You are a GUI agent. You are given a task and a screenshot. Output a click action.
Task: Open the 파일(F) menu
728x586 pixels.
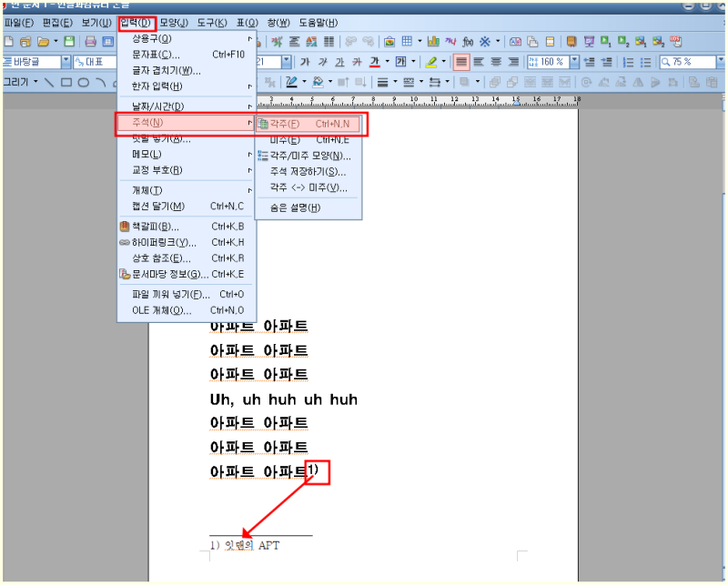(19, 23)
